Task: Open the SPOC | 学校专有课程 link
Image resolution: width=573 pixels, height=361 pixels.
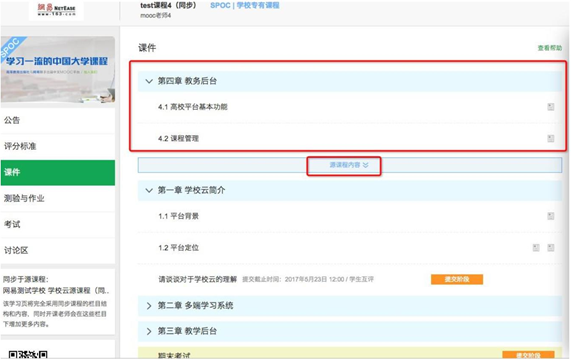Action: pyautogui.click(x=244, y=5)
